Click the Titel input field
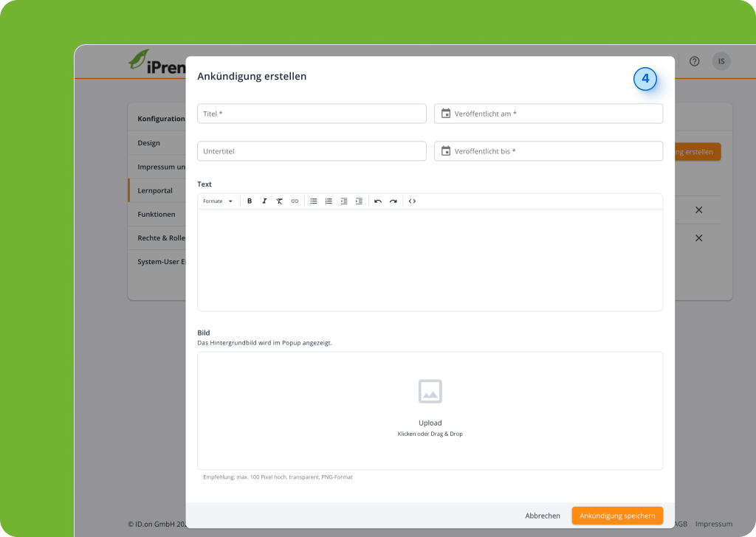Viewport: 756px width, 537px height. tap(312, 114)
